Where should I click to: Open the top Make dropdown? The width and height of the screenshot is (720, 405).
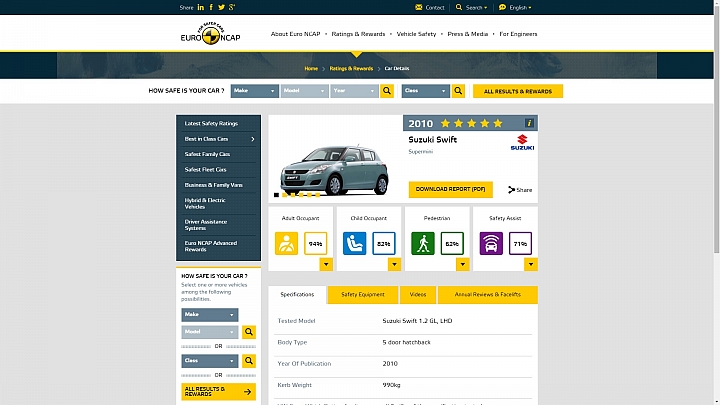tap(254, 91)
